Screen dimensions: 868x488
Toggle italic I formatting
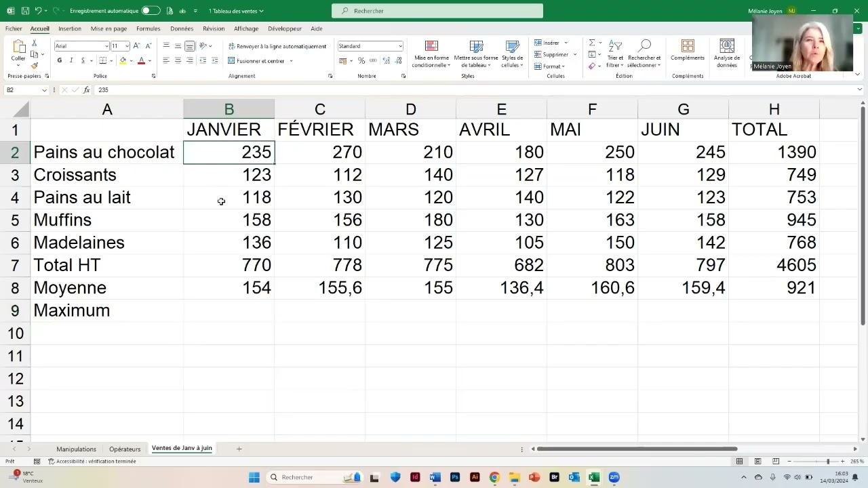(x=71, y=60)
